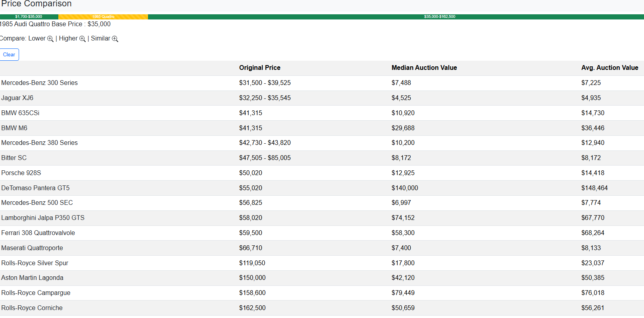Select the Similar comparison link

(x=100, y=39)
